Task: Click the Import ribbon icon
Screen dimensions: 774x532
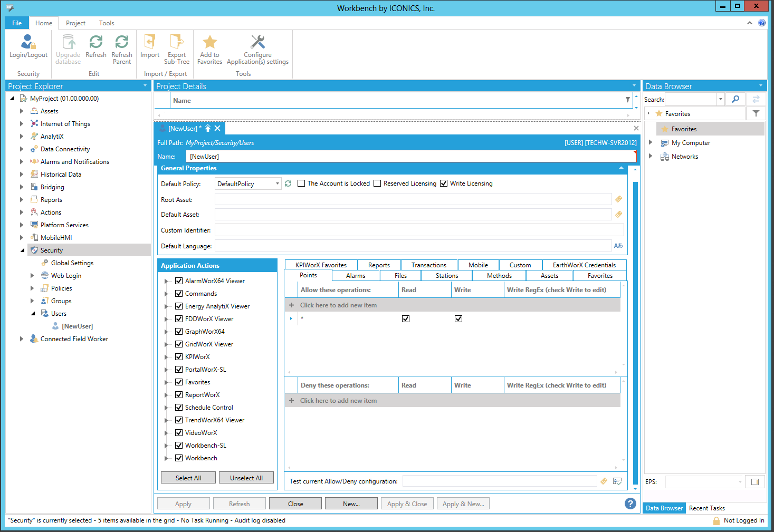Action: (150, 42)
